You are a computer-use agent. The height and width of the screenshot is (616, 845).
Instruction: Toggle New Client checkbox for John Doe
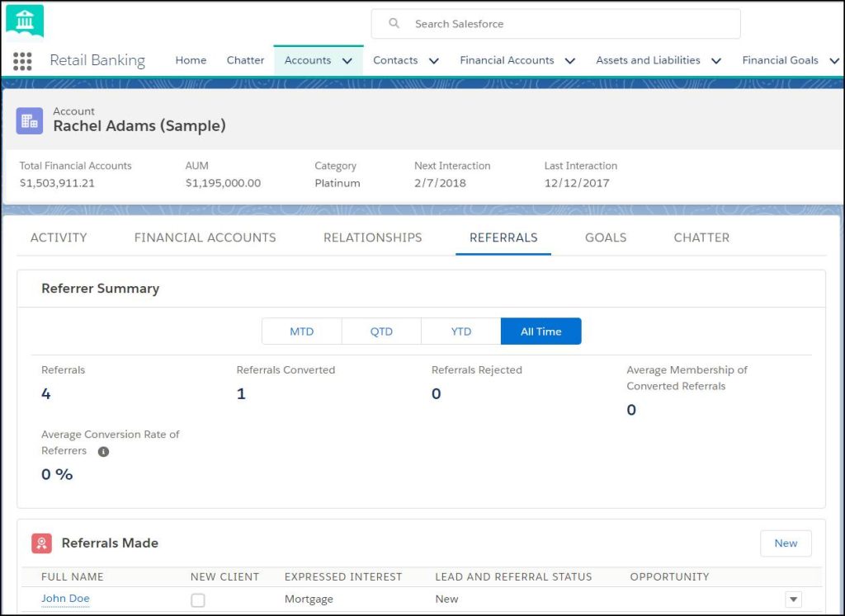(198, 600)
